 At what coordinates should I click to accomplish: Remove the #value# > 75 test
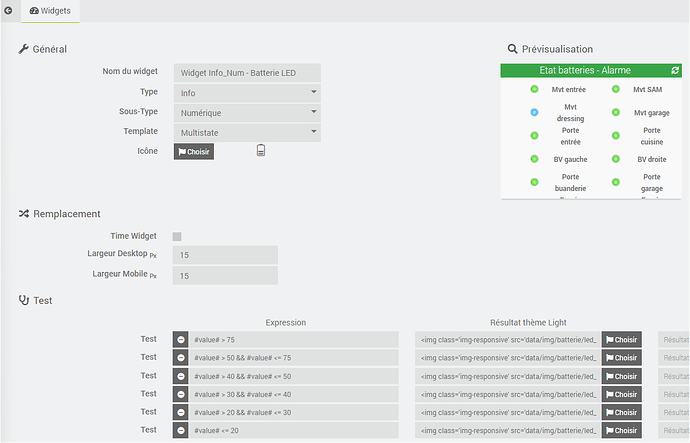[x=180, y=340]
